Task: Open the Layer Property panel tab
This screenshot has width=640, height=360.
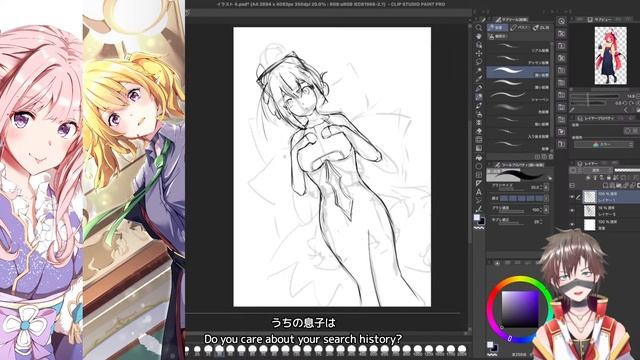Action: click(595, 118)
